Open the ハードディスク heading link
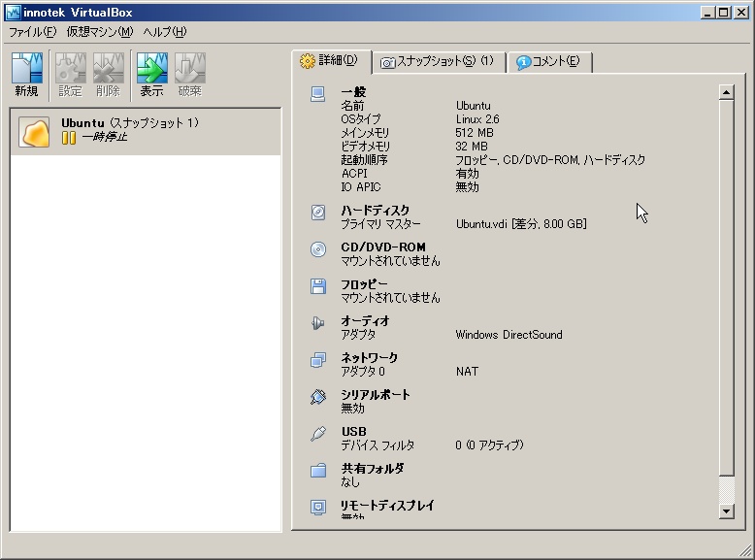The image size is (755, 560). click(x=376, y=210)
